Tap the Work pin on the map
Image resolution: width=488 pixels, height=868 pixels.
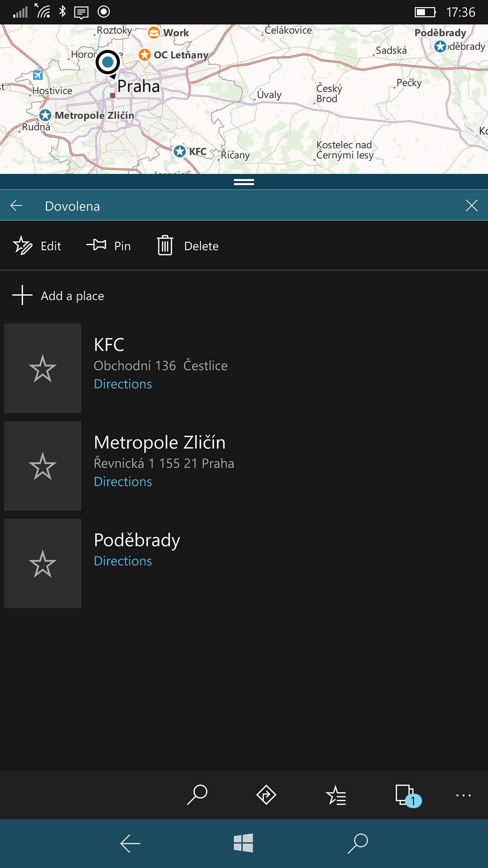tap(154, 33)
